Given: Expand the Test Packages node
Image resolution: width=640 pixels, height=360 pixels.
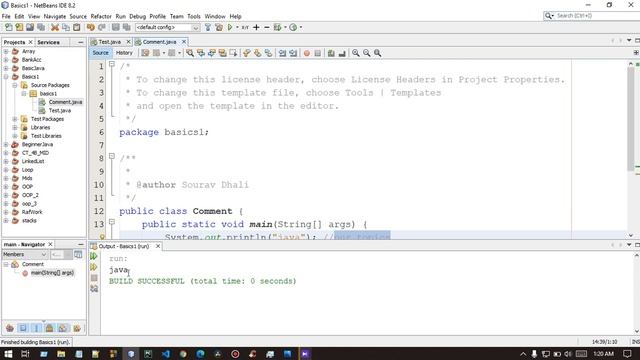Looking at the screenshot, I should (x=15, y=119).
